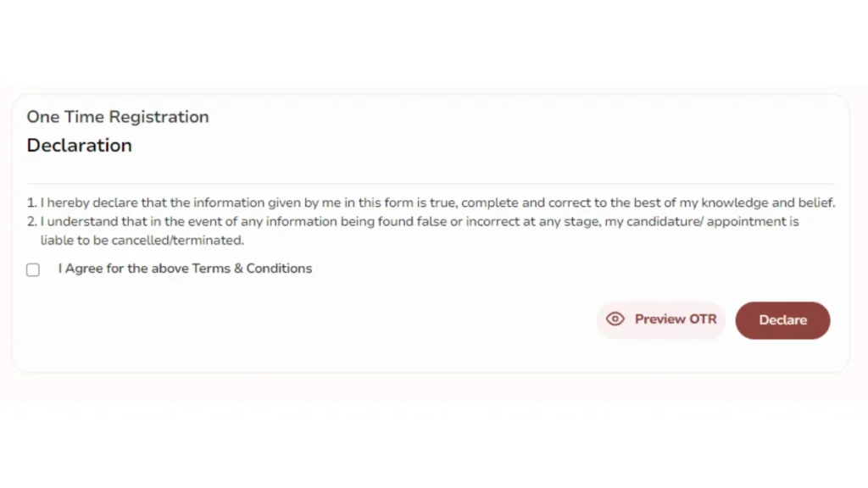This screenshot has height=488, width=868.
Task: Click the One Time Registration heading
Action: coord(118,117)
